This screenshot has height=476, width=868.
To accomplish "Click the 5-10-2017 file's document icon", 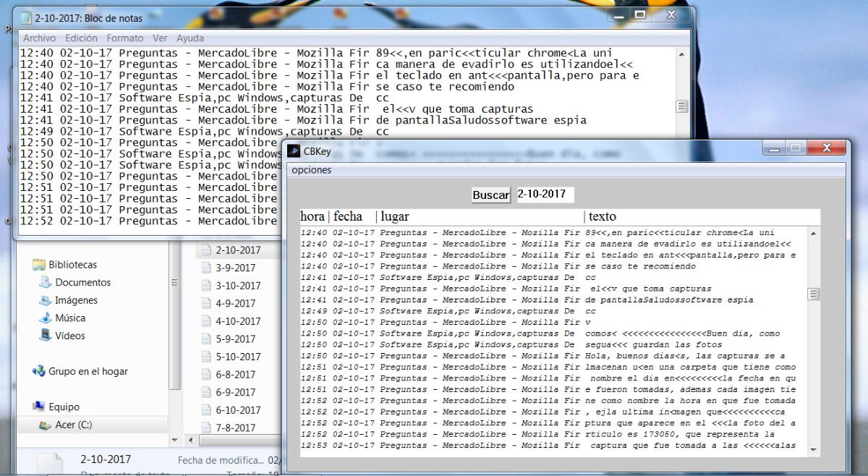I will [x=205, y=357].
